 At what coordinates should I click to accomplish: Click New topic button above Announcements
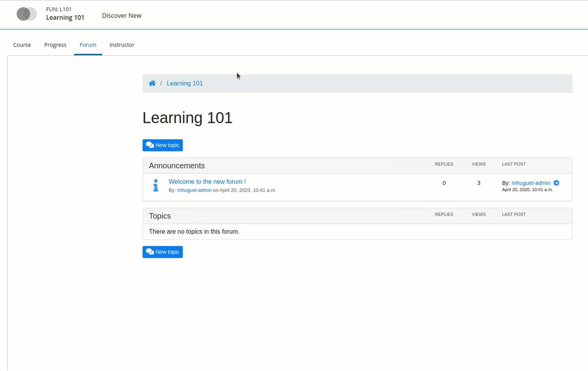163,145
